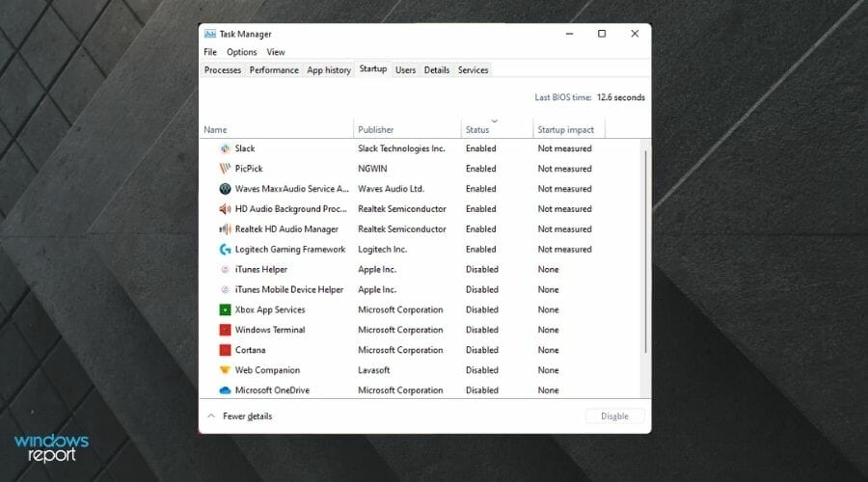
Task: Click the vertical scrollbar of the startup list
Action: [645, 252]
